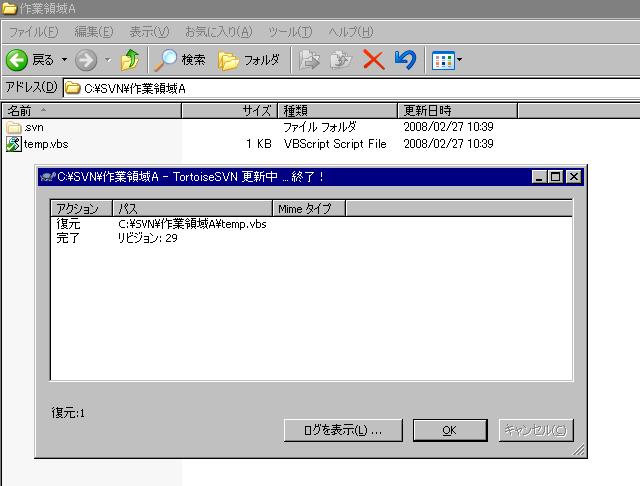Open the Search (検索) toolbar button

(x=180, y=60)
